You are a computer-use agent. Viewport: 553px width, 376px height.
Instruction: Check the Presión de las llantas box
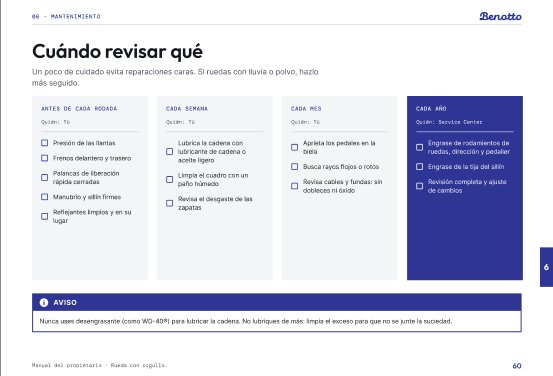[x=44, y=143]
